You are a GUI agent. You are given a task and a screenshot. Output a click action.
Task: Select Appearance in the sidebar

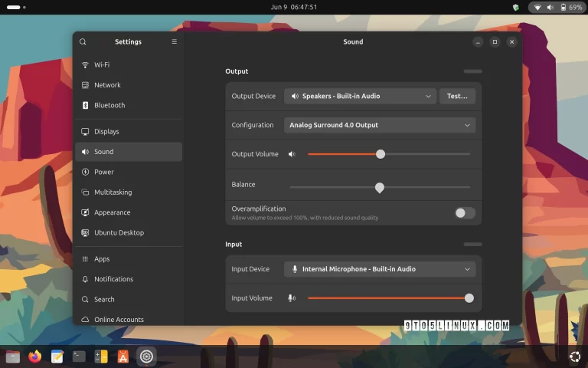(112, 213)
